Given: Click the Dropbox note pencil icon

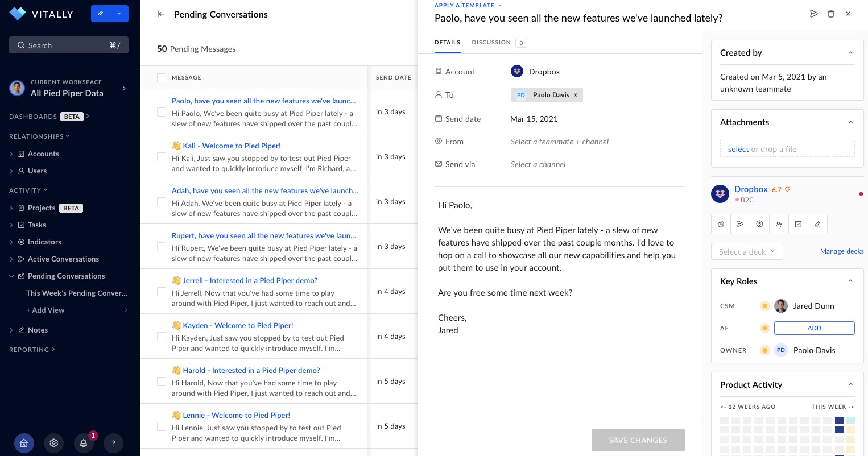Looking at the screenshot, I should 817,224.
